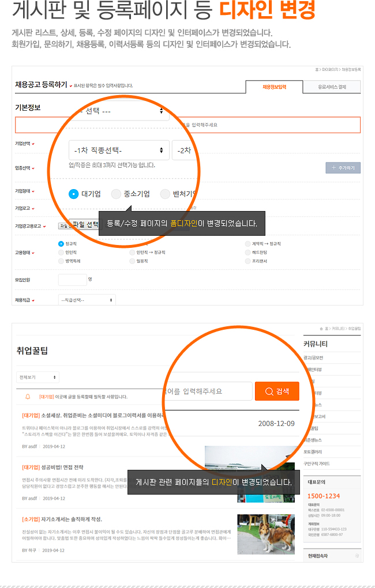Open the -1차 직종선택- dropdown
Screen dimensions: 375x588
(119, 150)
